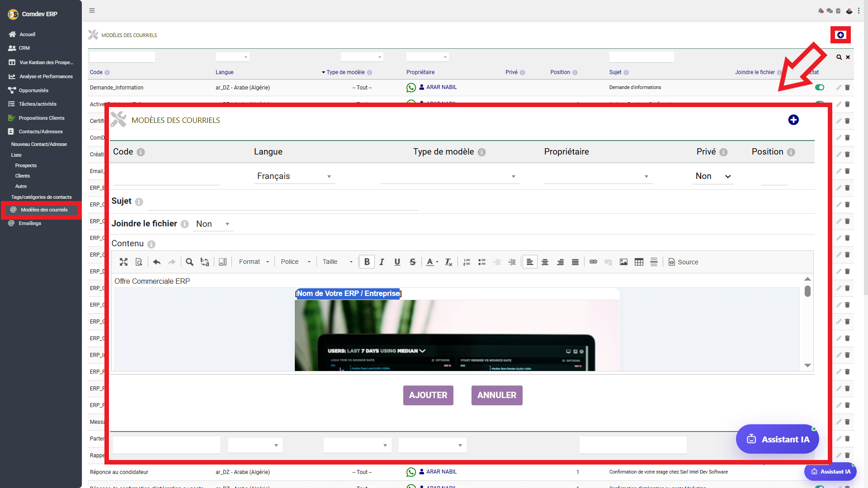The image size is (868, 488).
Task: Click the Select All icon in editor toolbar
Action: pos(222,262)
